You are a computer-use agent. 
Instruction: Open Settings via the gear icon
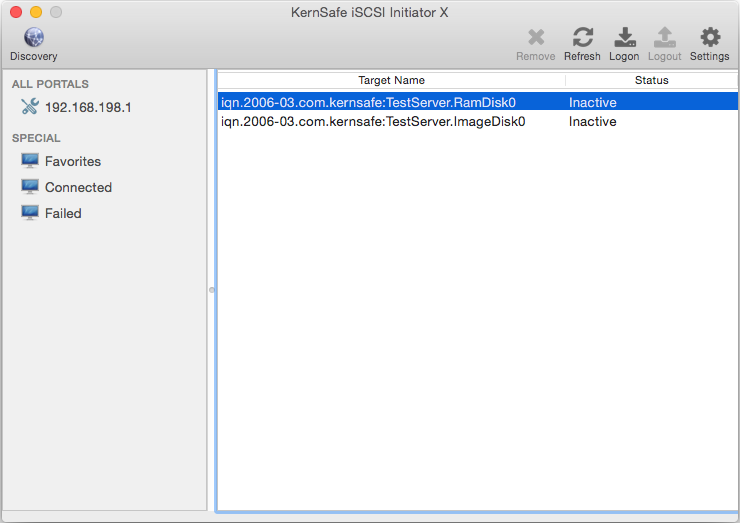click(710, 37)
